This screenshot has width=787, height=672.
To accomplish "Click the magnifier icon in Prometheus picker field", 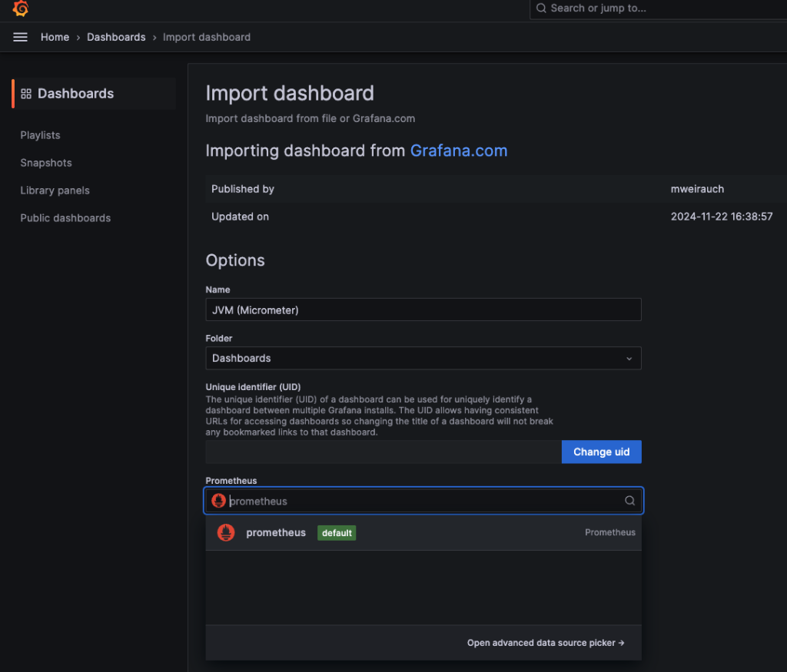I will 629,501.
